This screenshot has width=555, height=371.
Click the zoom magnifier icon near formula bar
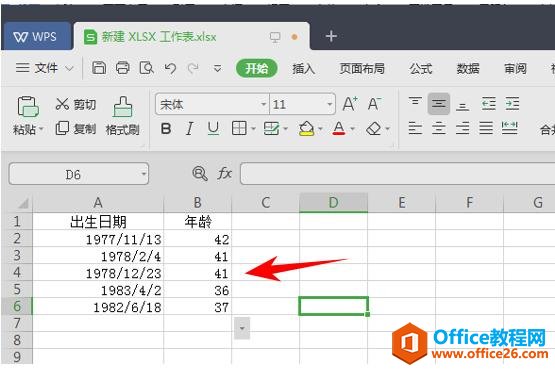pos(200,173)
